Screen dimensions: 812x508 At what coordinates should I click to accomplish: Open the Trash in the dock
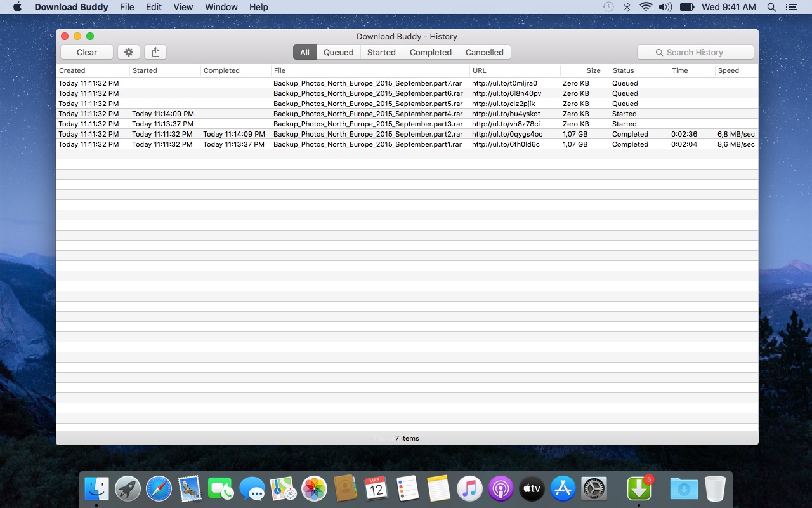[715, 489]
